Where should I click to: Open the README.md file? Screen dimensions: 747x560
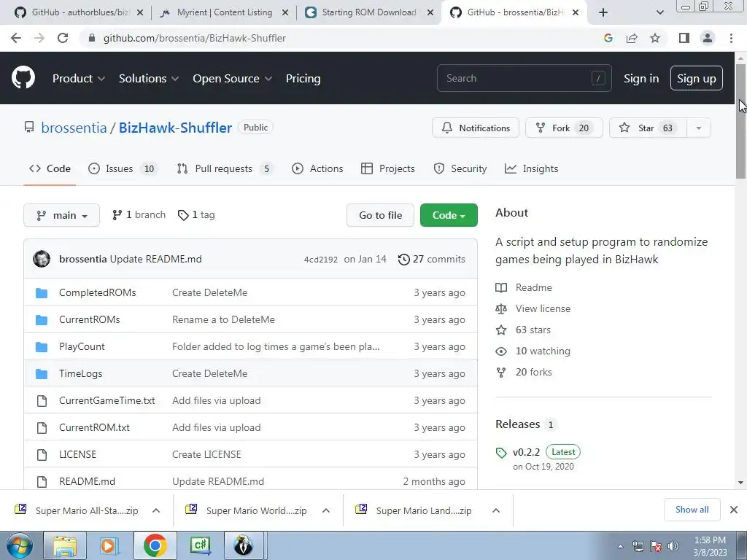88,481
